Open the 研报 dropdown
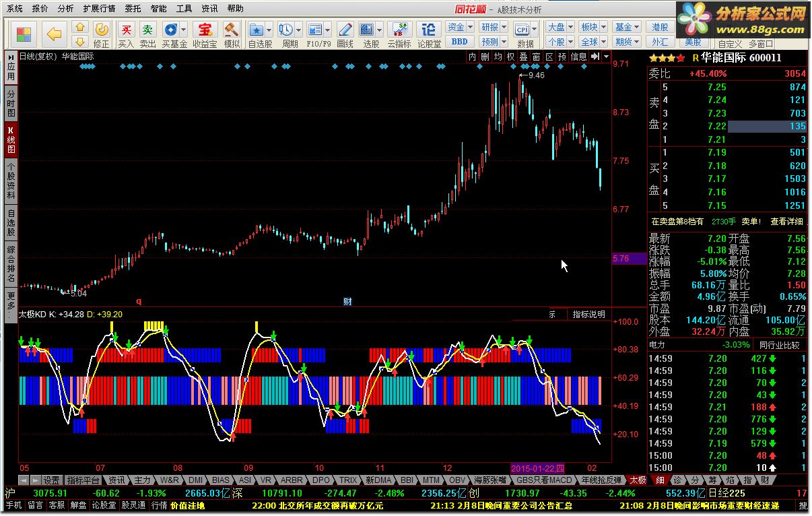This screenshot has width=812, height=516. point(493,27)
